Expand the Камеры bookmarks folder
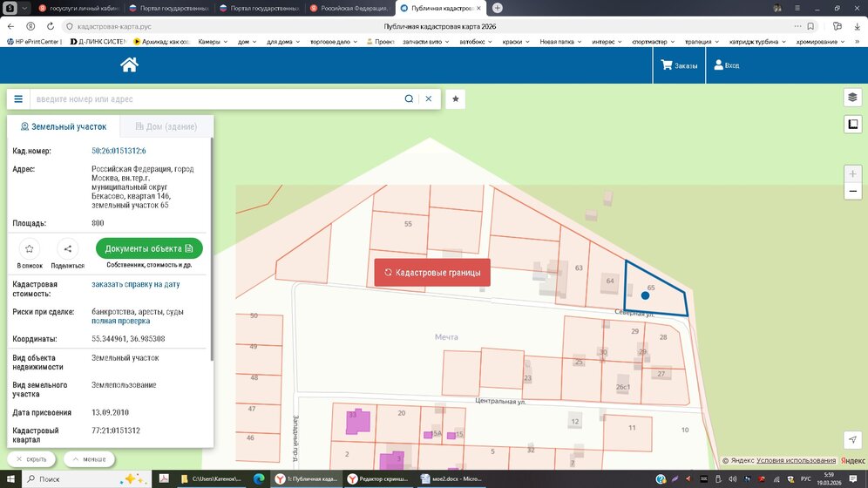Screen dimensions: 868x488 click(x=213, y=42)
